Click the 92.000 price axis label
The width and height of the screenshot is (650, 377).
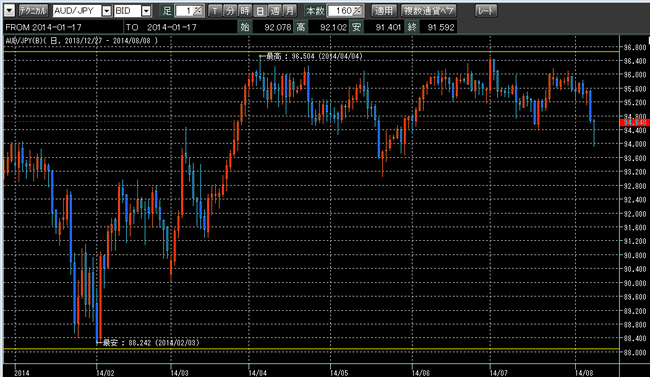point(635,214)
